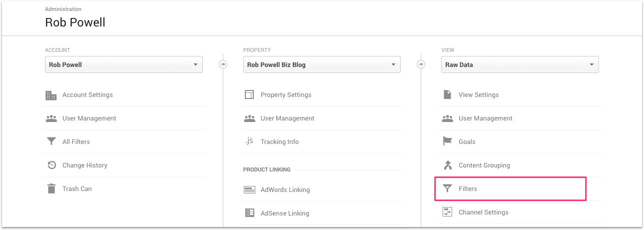The image size is (644, 230).
Task: Click the arrow between Account and Property columns
Action: click(223, 64)
